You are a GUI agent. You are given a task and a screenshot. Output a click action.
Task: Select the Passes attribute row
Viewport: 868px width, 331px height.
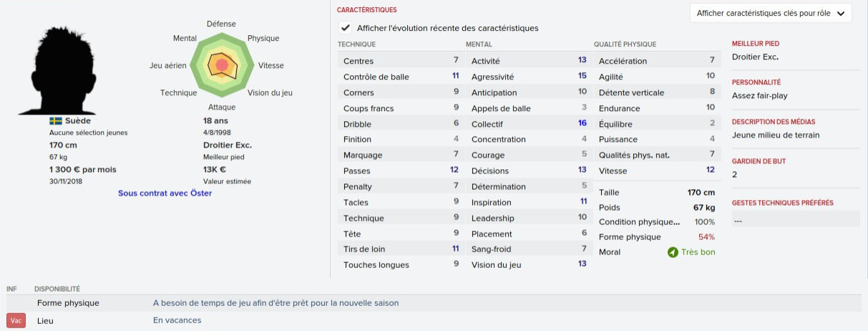click(x=400, y=171)
